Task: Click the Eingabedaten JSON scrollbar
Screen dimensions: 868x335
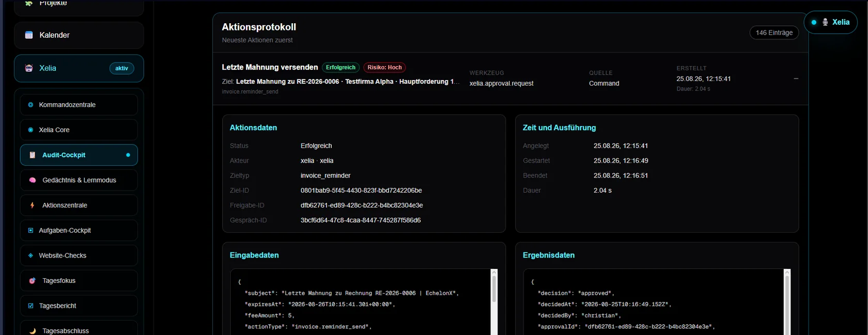Action: [494, 302]
